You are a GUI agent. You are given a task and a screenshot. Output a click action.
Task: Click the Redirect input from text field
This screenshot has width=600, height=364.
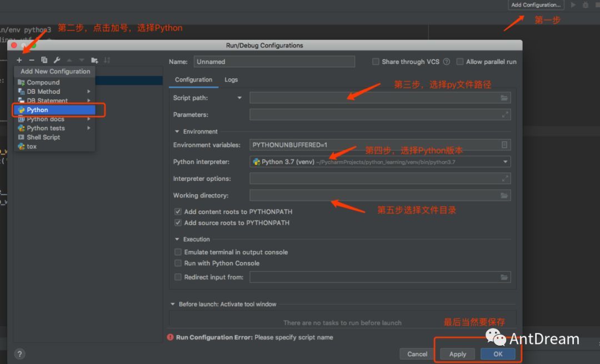click(x=380, y=277)
